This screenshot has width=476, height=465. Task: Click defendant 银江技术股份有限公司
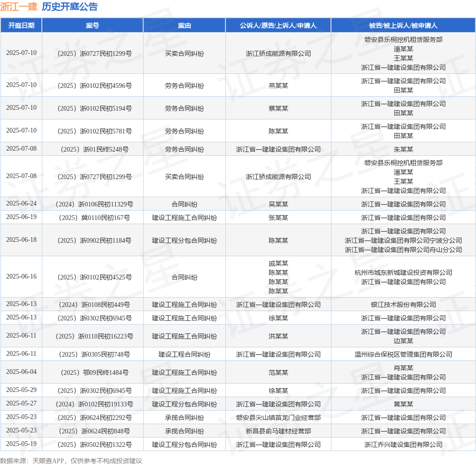(x=403, y=305)
